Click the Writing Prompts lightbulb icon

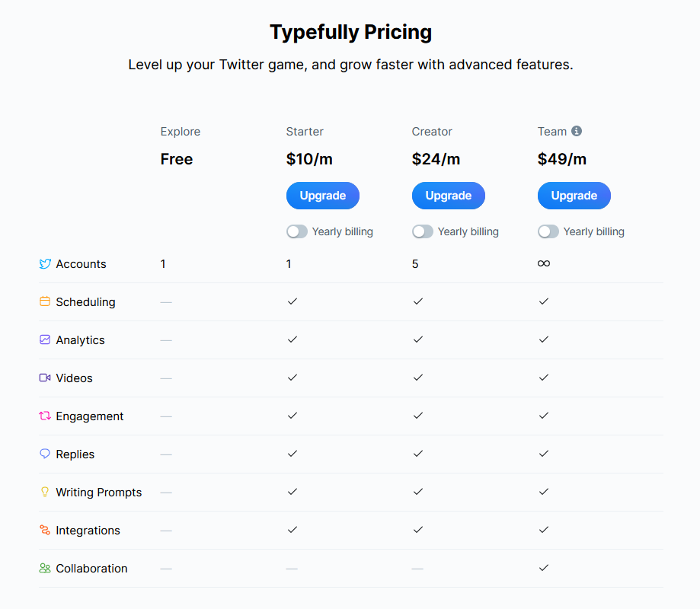(x=45, y=492)
